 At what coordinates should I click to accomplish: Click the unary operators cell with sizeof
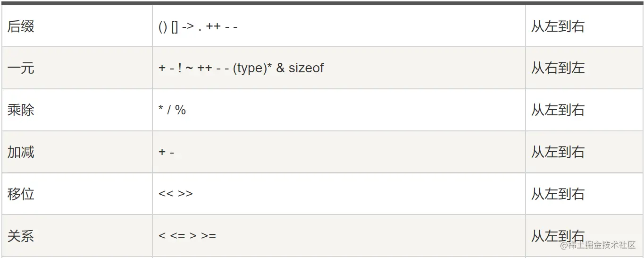[241, 68]
